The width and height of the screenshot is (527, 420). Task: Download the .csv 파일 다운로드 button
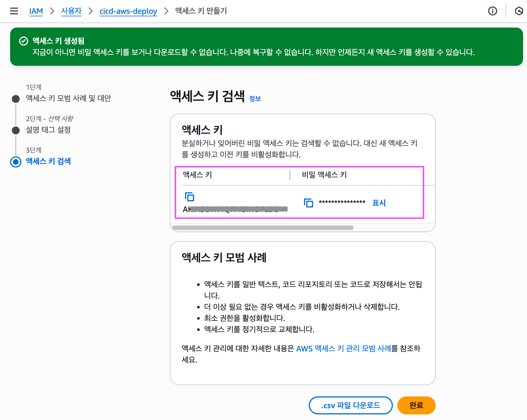click(350, 405)
